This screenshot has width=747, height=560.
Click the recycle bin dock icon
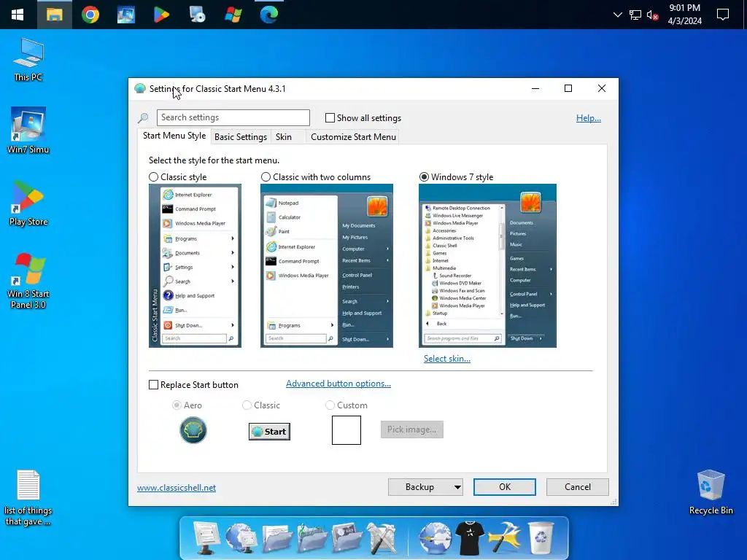point(541,538)
